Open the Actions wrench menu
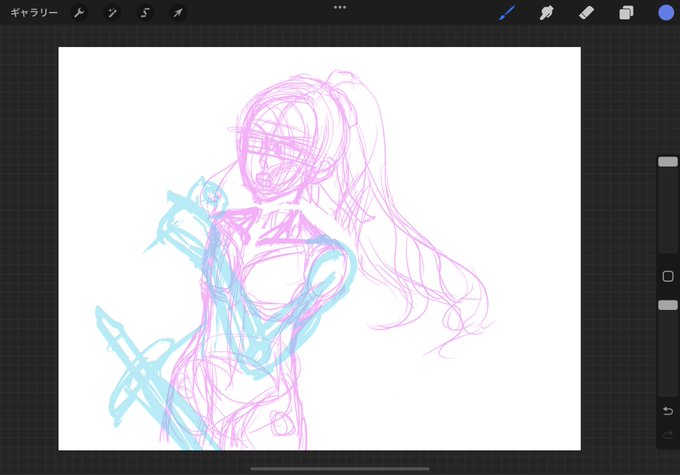Viewport: 680px width, 475px height. coord(79,13)
